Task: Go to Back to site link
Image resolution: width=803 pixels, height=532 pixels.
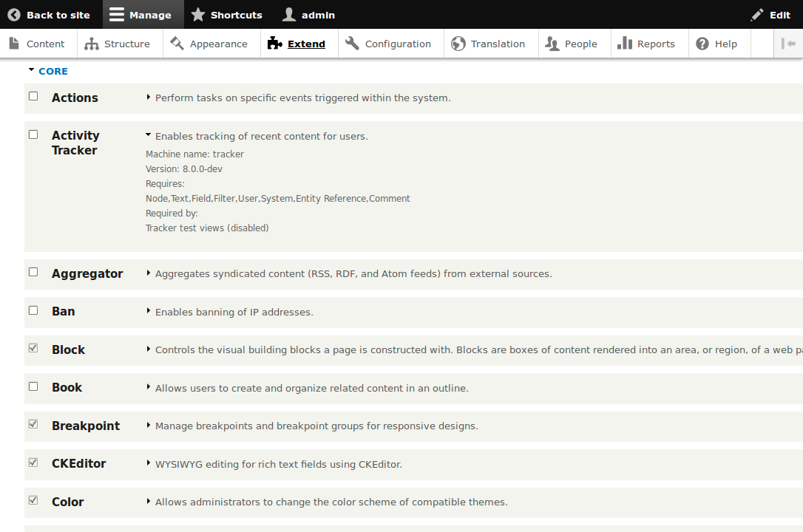Action: tap(58, 16)
